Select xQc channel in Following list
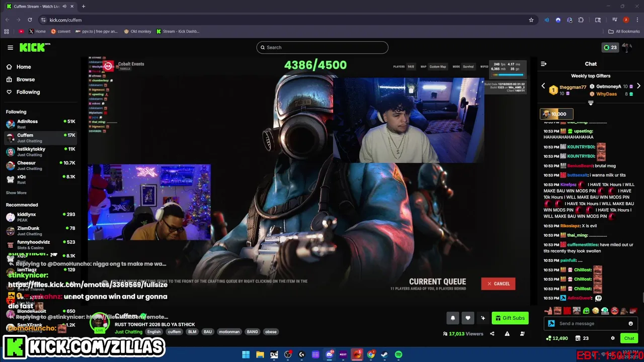The height and width of the screenshot is (362, 644). tap(40, 179)
